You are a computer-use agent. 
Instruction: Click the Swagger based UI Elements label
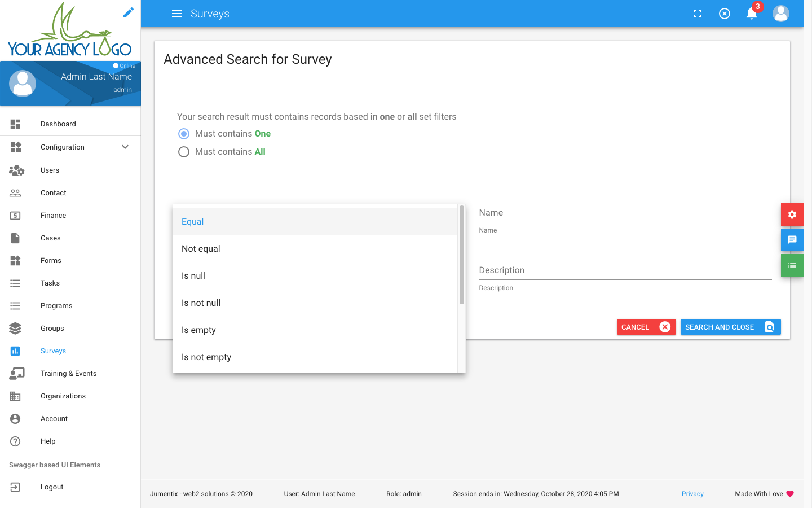tap(55, 465)
